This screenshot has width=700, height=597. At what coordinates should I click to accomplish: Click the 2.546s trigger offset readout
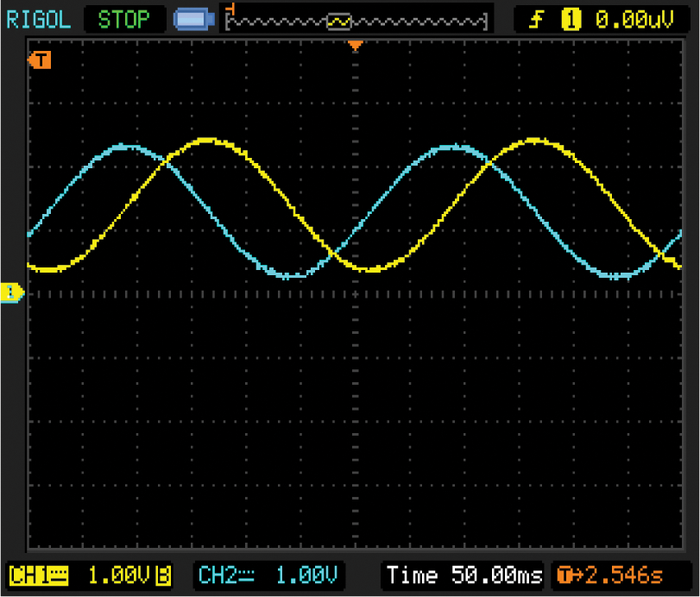tap(623, 575)
